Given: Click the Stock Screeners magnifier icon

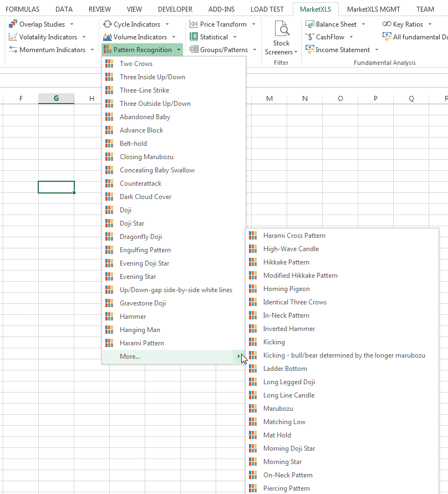Looking at the screenshot, I should click(x=282, y=28).
